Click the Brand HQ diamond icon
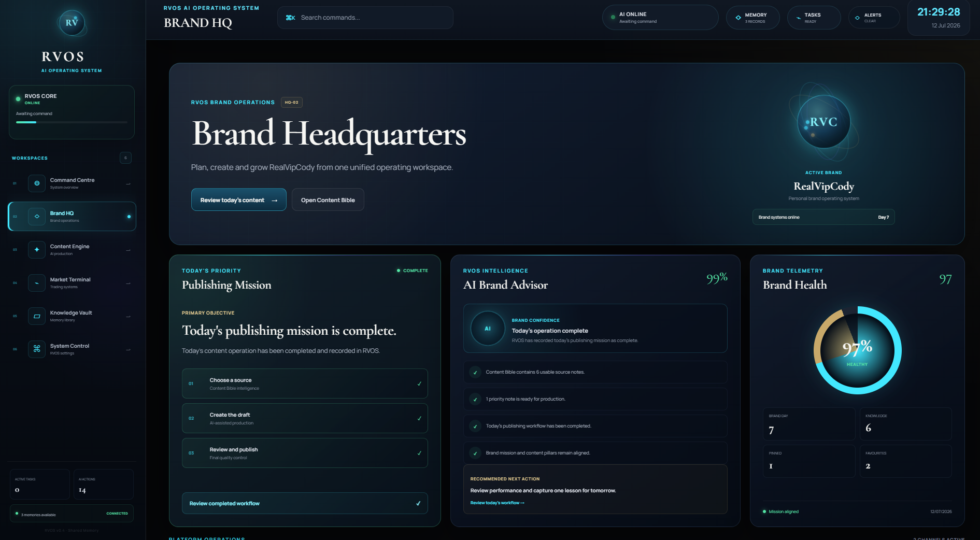The image size is (980, 540). pyautogui.click(x=37, y=217)
